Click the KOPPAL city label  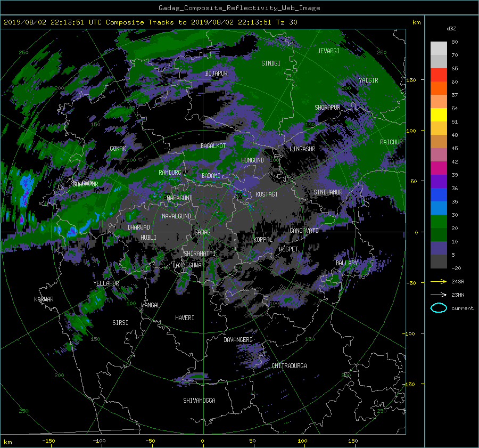click(263, 239)
